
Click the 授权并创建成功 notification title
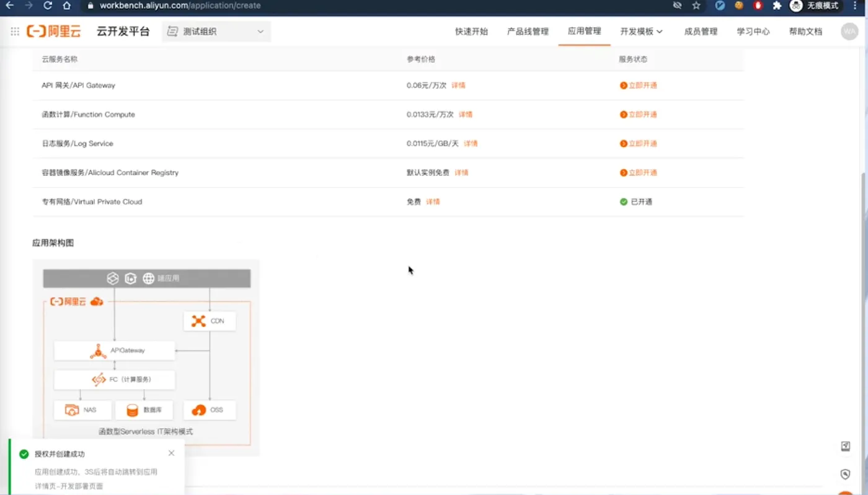pos(60,454)
